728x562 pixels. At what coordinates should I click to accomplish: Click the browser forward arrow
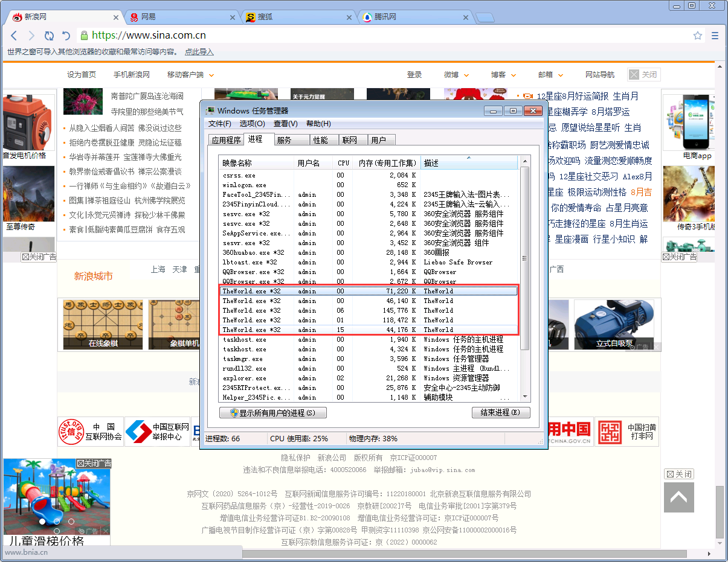(31, 36)
